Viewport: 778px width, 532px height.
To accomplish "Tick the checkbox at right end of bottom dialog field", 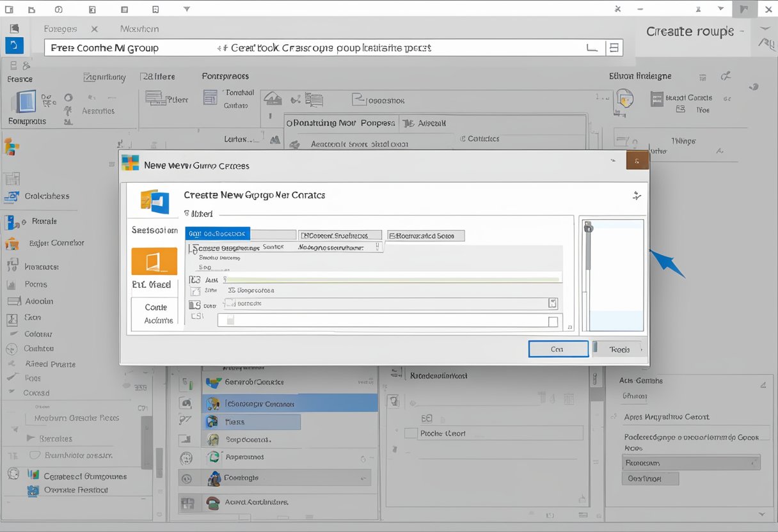I will pos(553,322).
